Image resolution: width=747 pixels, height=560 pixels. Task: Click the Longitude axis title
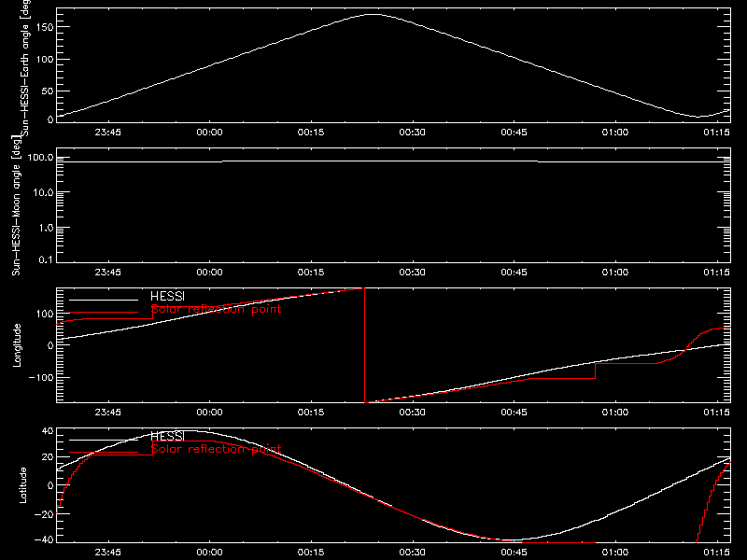point(17,345)
